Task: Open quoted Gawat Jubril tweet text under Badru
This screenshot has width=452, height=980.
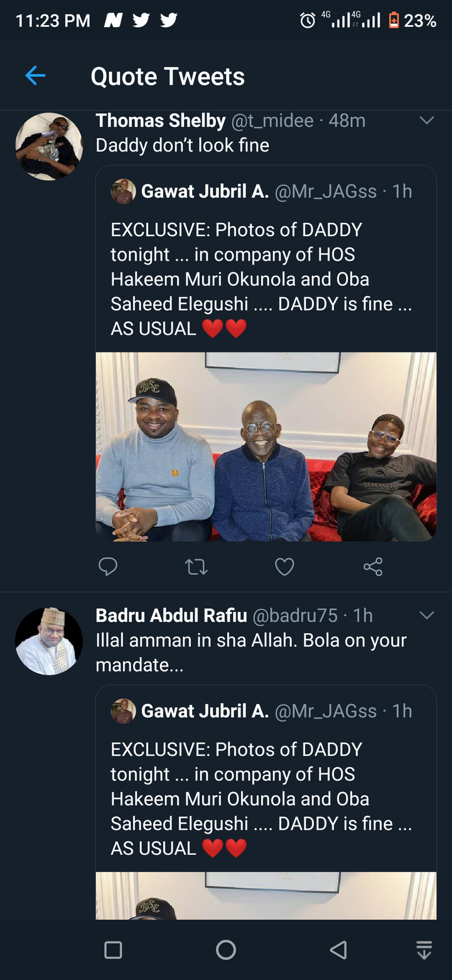Action: coord(261,798)
